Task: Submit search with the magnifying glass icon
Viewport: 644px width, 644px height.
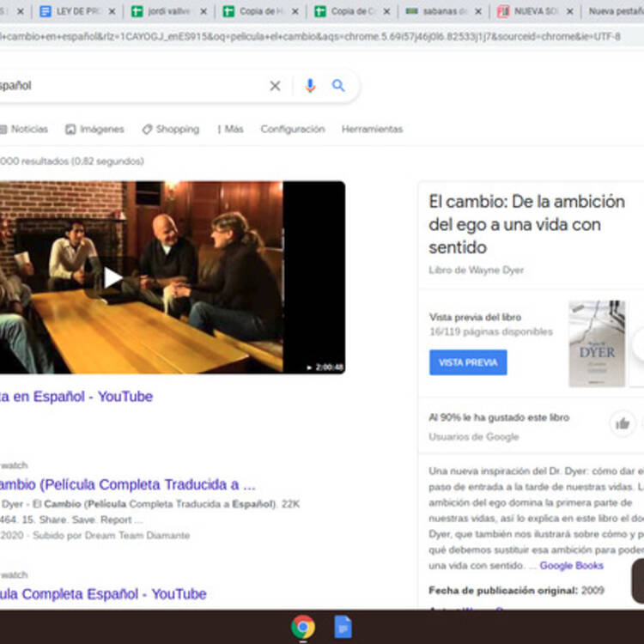Action: [338, 85]
